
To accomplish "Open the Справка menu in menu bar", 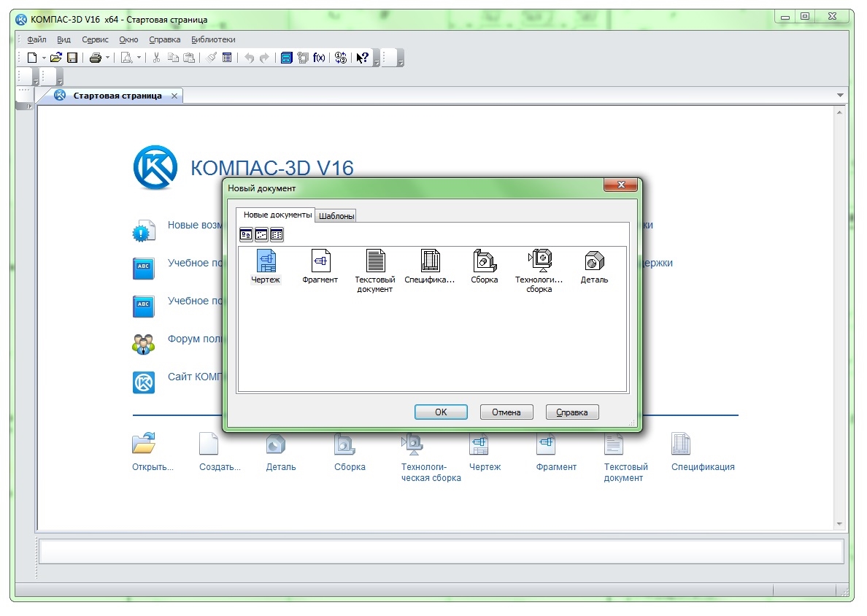I will 165,40.
